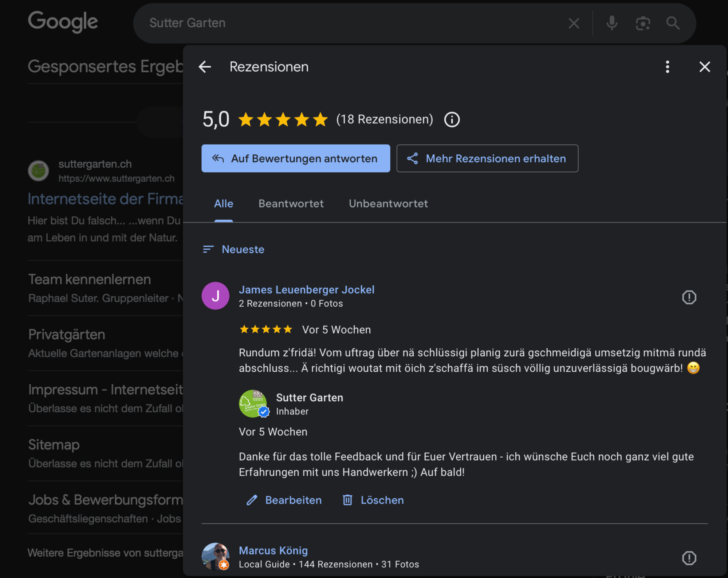
Task: Click Mehr Rezensionen erhalten button
Action: [487, 159]
